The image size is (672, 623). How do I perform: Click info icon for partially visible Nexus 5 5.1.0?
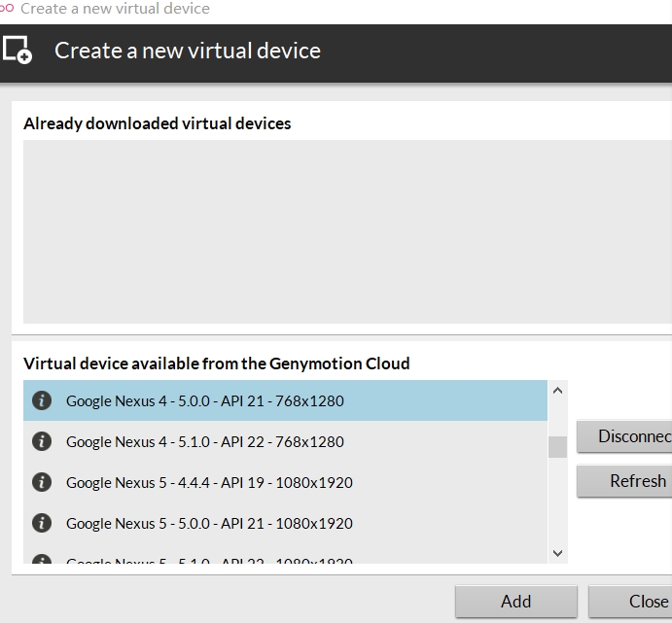[x=42, y=561]
